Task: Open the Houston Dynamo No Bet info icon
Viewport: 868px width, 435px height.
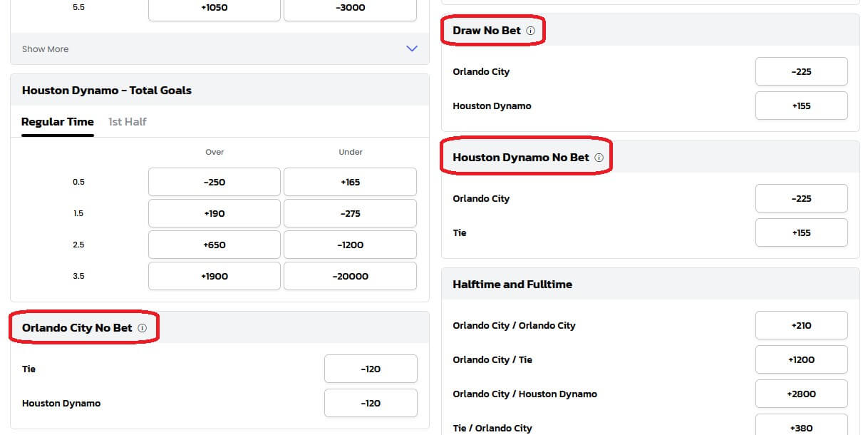Action: pyautogui.click(x=599, y=158)
